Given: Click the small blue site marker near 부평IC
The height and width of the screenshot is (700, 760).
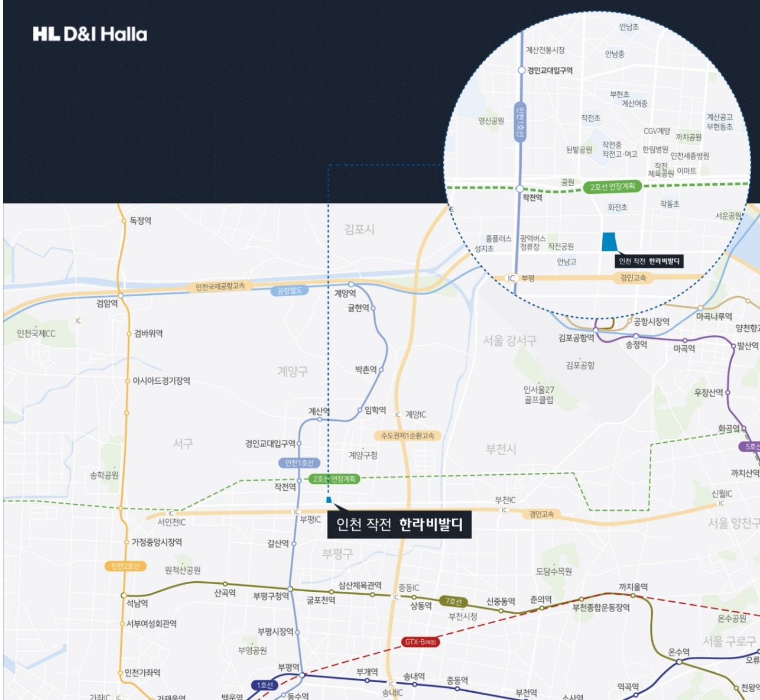Looking at the screenshot, I should 329,500.
